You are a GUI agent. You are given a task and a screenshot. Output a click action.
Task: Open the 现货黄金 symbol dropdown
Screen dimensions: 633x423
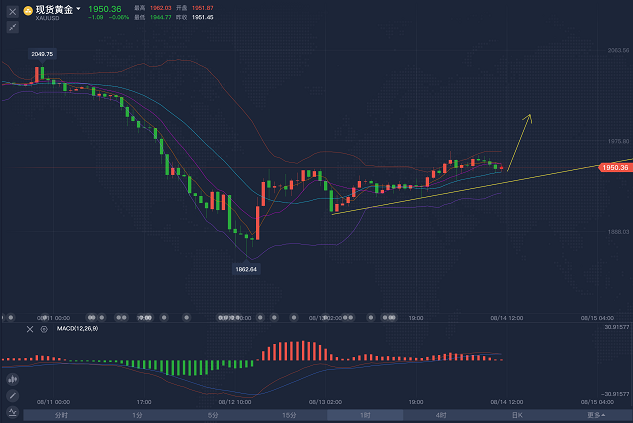78,9
